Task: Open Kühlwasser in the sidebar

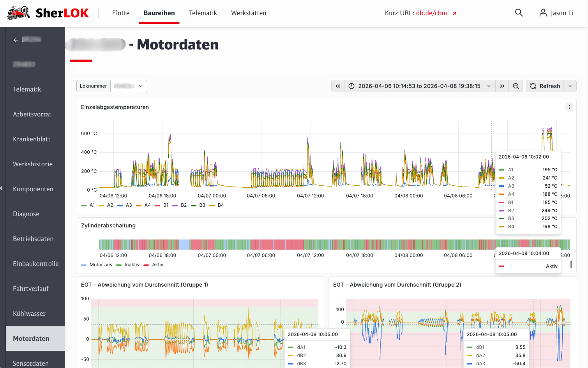Action: coord(29,313)
